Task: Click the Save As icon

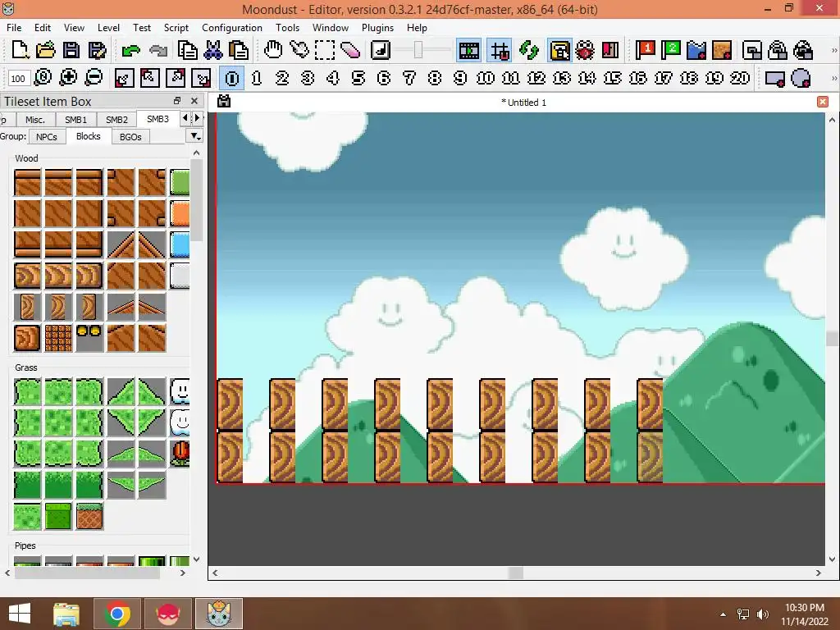Action: 97,50
